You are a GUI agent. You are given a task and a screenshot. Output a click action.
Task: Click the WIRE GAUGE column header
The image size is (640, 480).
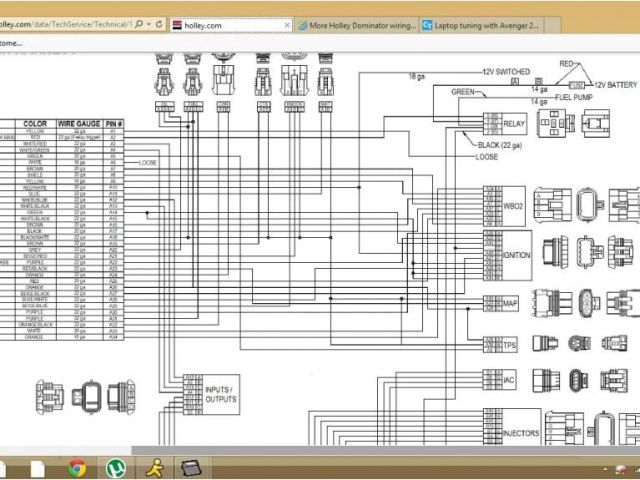80,123
